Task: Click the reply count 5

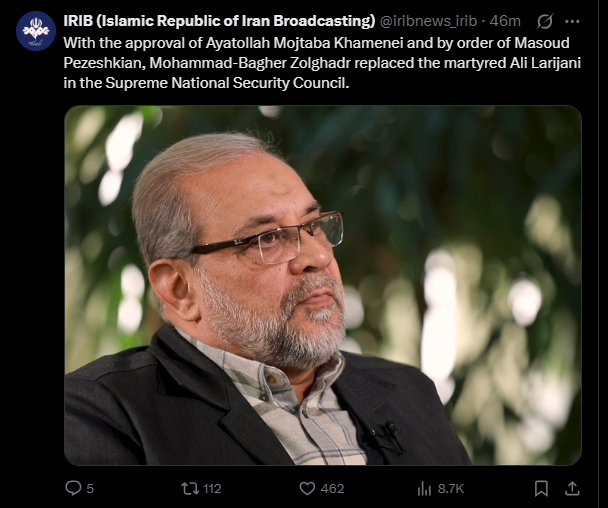Action: pos(90,489)
